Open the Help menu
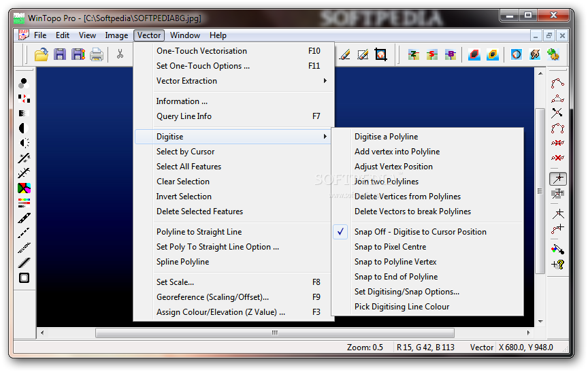The image size is (588, 372). point(218,35)
